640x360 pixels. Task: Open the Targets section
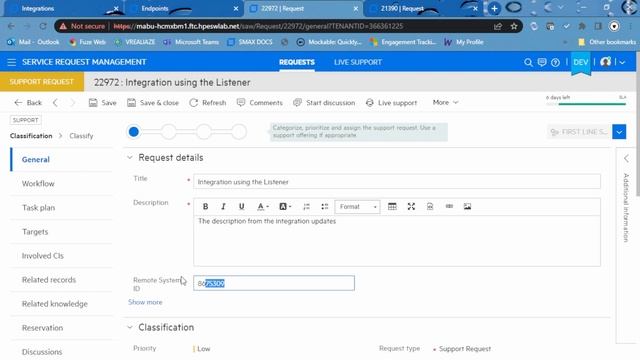coord(61,232)
